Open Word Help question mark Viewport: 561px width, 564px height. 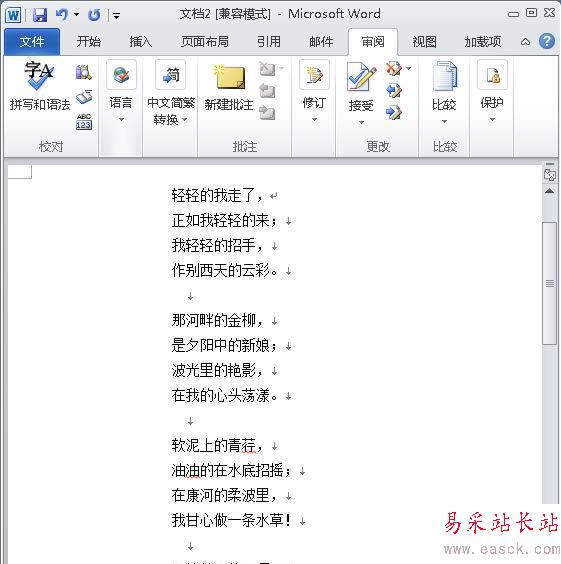pyautogui.click(x=547, y=41)
